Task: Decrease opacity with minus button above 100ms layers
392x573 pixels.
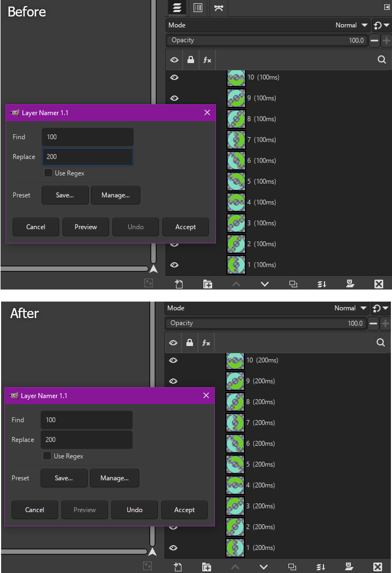Action: pos(374,40)
